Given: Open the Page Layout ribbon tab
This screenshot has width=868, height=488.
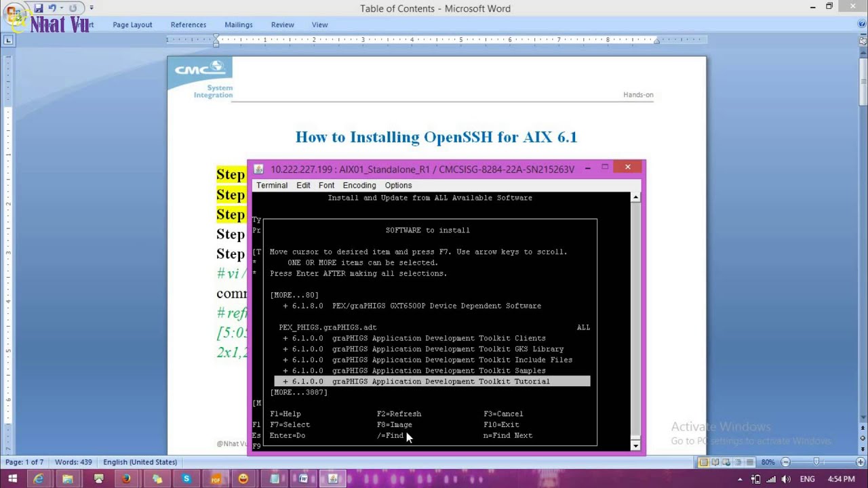Looking at the screenshot, I should click(132, 24).
